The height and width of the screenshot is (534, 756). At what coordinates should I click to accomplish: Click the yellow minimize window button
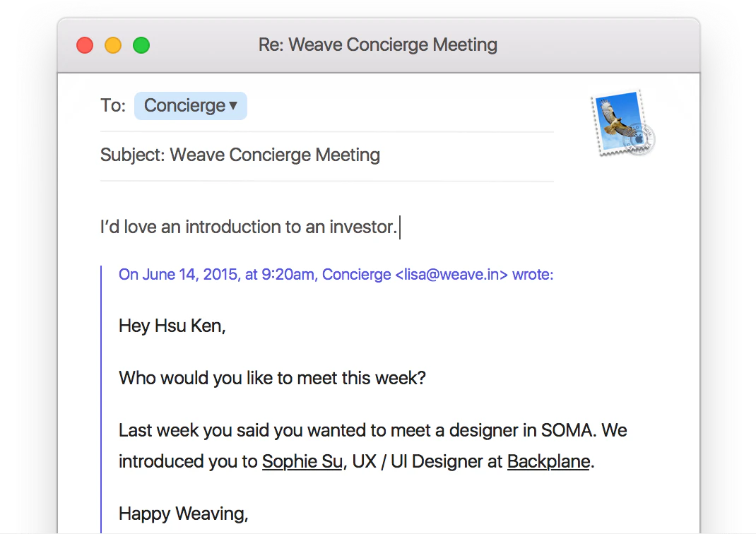112,44
